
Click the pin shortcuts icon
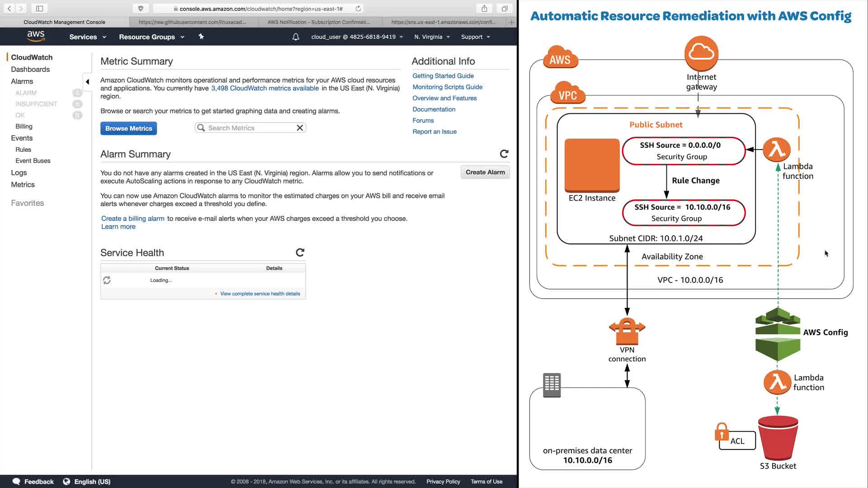tap(201, 37)
